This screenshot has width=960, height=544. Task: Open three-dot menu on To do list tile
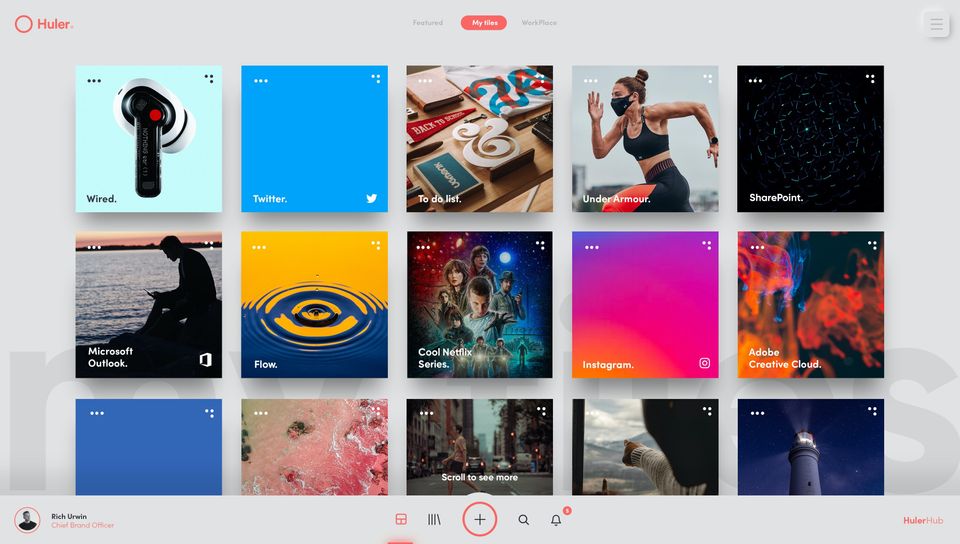425,81
